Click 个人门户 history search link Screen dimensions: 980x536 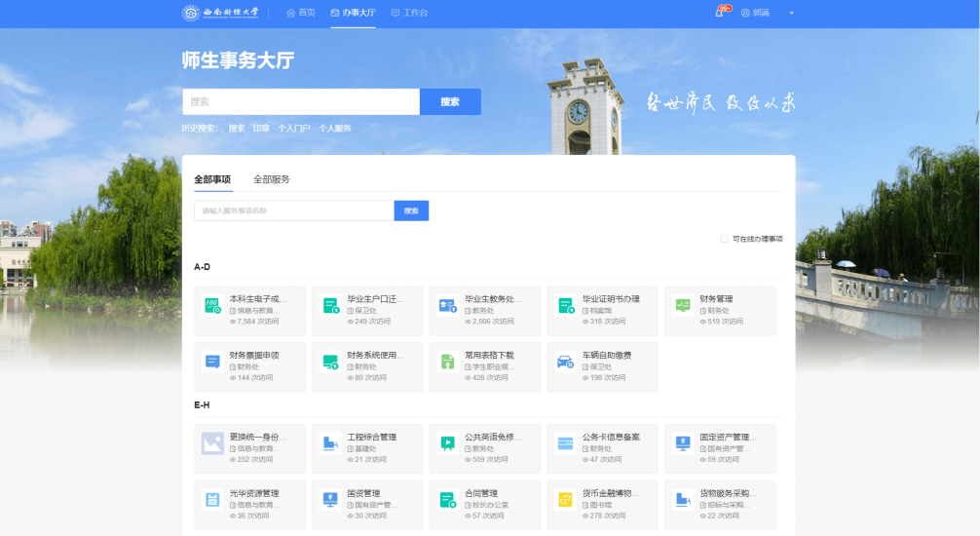pyautogui.click(x=294, y=128)
